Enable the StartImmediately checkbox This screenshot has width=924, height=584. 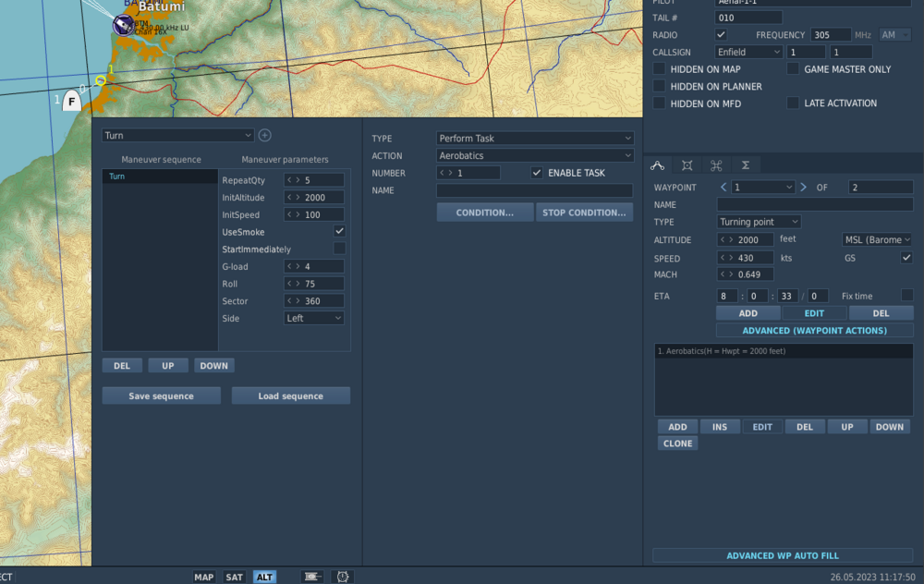click(339, 249)
